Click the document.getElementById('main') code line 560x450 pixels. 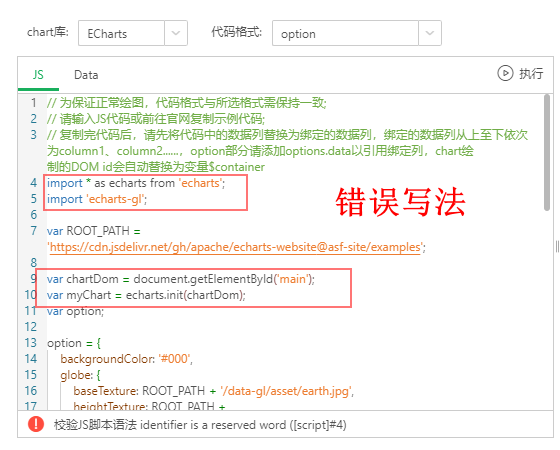pos(181,279)
